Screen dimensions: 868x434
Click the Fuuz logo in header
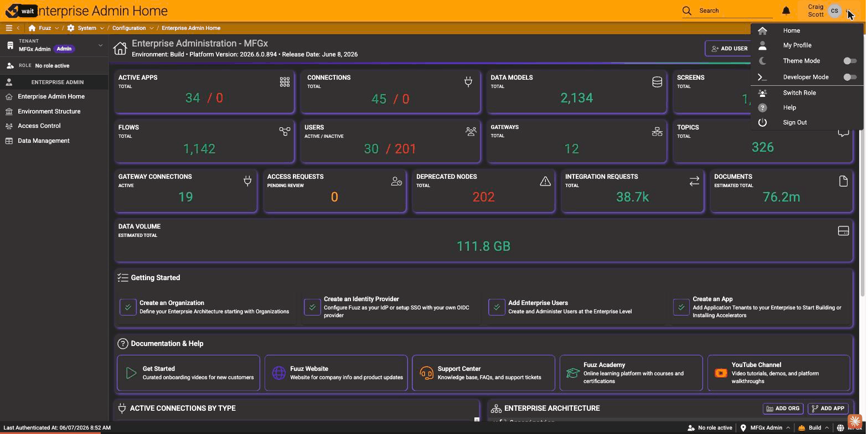tap(12, 11)
